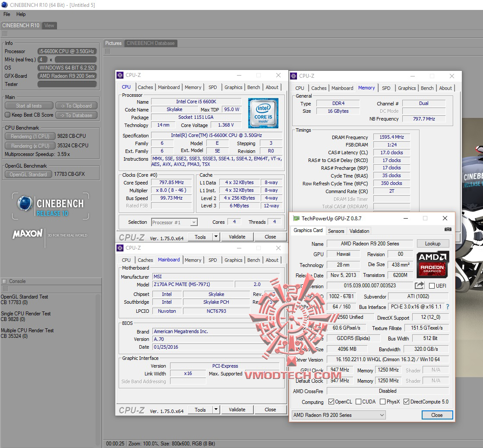Click Validate in the Mainboard CPU-Z window
Viewport: 483px width, 448px height.
point(237,410)
